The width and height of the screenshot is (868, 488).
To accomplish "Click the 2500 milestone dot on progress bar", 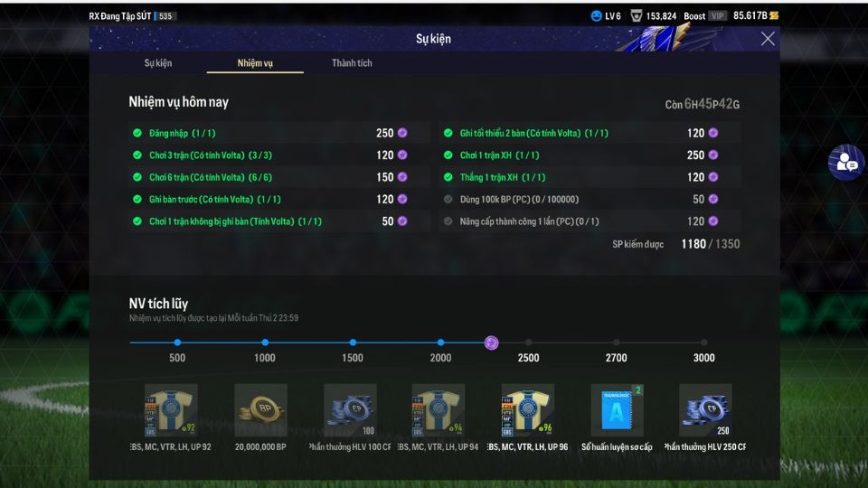I will tap(528, 343).
